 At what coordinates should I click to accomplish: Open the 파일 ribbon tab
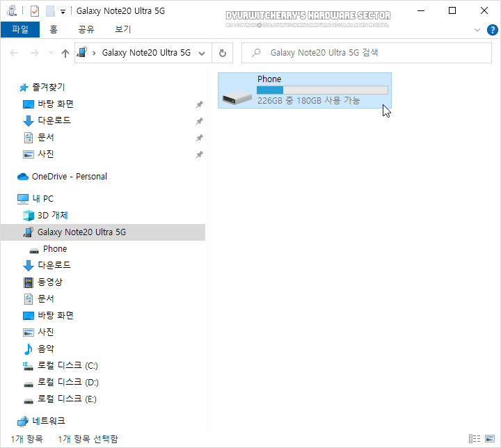tap(20, 29)
